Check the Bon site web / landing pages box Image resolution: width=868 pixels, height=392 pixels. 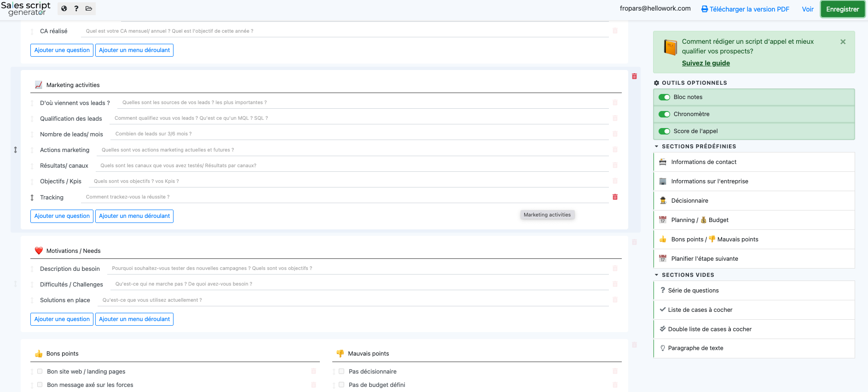pyautogui.click(x=40, y=371)
